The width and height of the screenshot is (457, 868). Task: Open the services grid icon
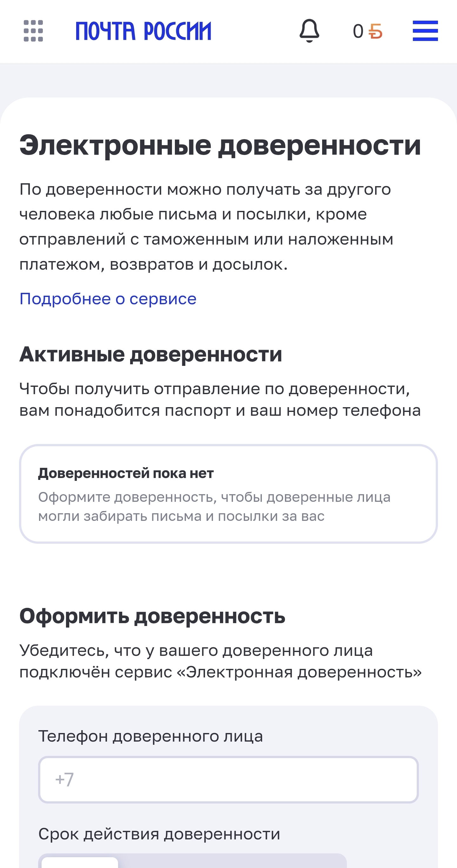(x=33, y=31)
